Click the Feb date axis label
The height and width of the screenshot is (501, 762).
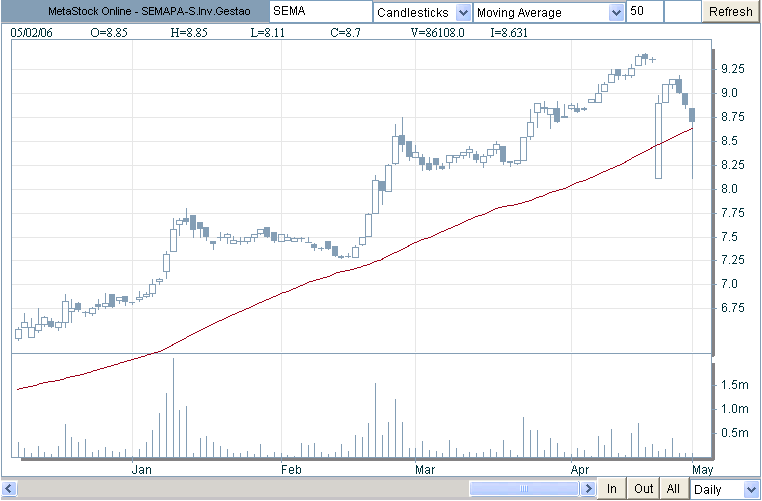(291, 470)
